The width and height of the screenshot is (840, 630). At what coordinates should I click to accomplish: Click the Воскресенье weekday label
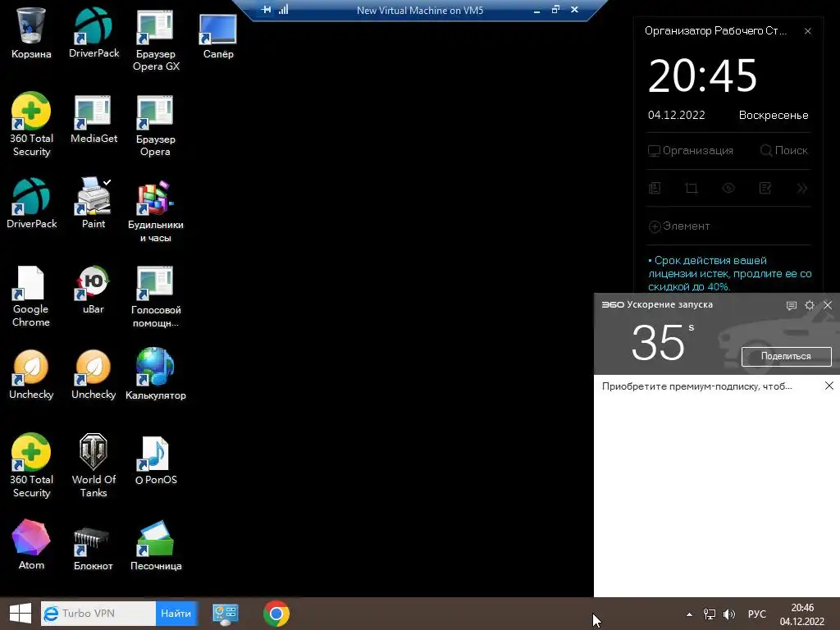pos(774,115)
